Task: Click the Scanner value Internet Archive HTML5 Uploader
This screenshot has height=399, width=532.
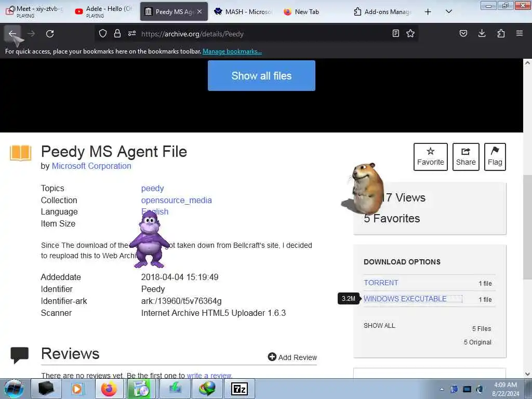Action: tap(214, 313)
